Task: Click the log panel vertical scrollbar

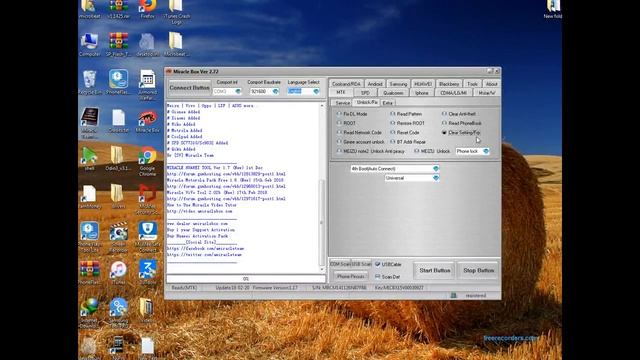Action: click(322, 187)
